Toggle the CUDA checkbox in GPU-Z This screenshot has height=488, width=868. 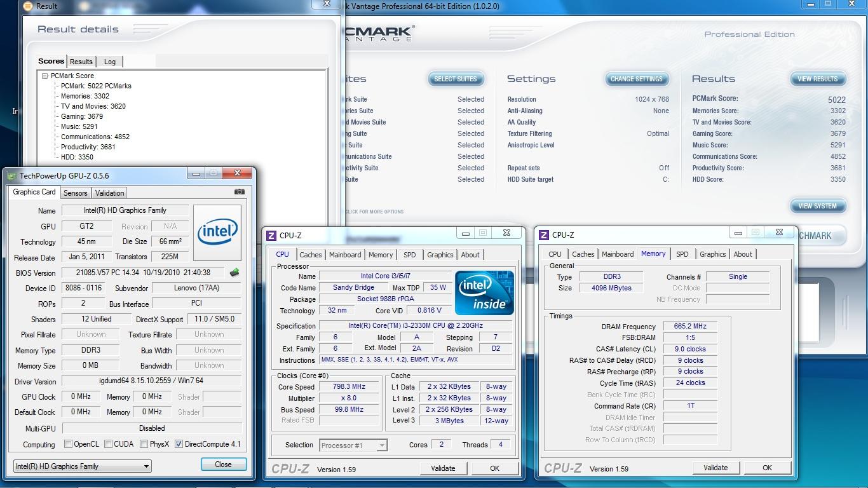[108, 444]
